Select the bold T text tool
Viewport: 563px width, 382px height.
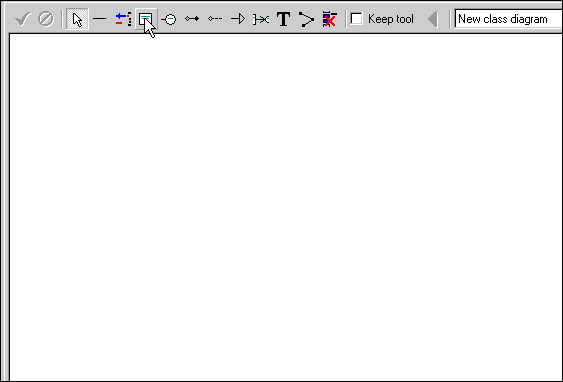(x=284, y=19)
